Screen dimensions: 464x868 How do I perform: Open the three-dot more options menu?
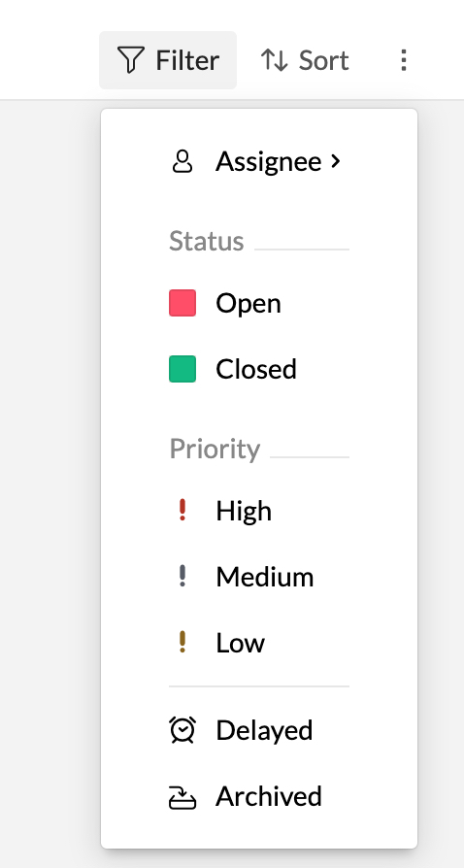(404, 60)
